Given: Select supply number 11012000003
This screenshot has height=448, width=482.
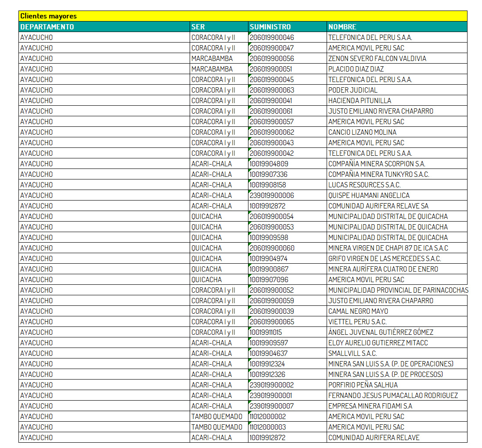Looking at the screenshot, I should tap(288, 427).
